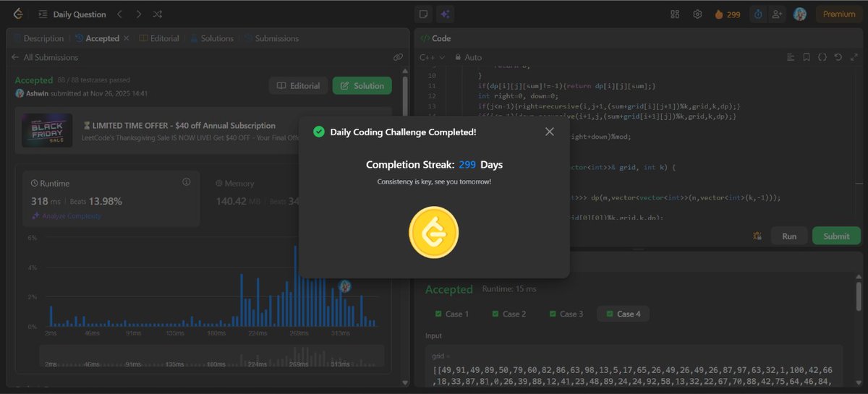Click the avatar marker on runtime chart

click(x=345, y=286)
